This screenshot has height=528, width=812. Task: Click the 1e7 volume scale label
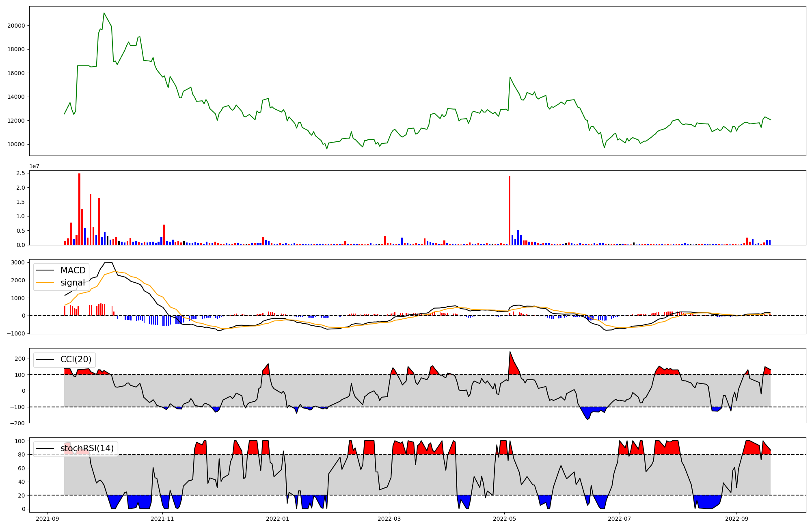pos(34,166)
